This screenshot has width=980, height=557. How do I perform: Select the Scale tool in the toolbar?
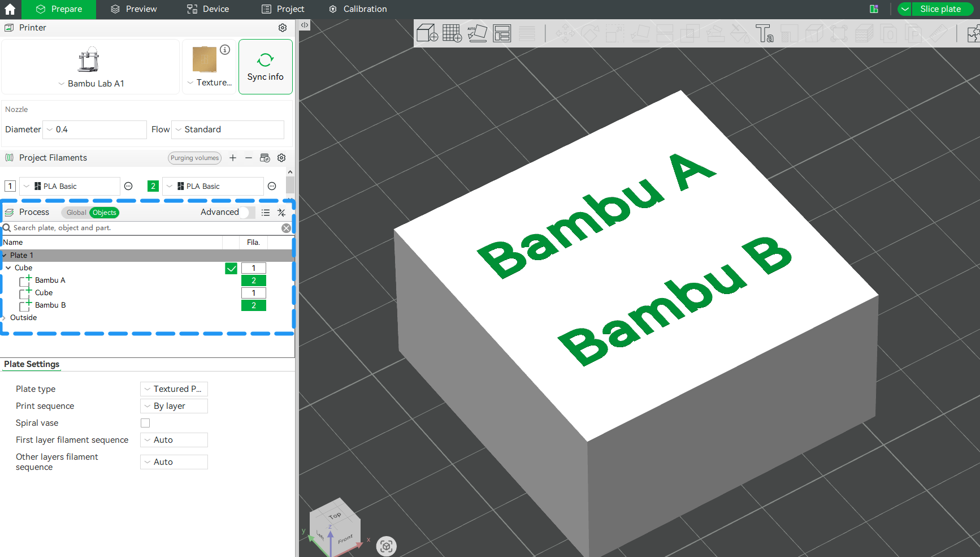[x=615, y=33]
